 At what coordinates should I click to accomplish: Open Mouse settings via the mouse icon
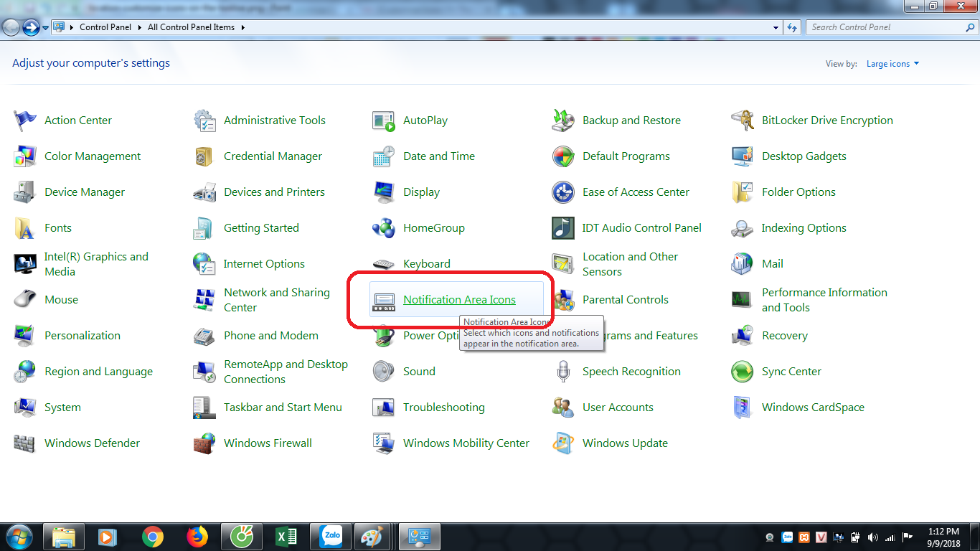click(x=25, y=299)
